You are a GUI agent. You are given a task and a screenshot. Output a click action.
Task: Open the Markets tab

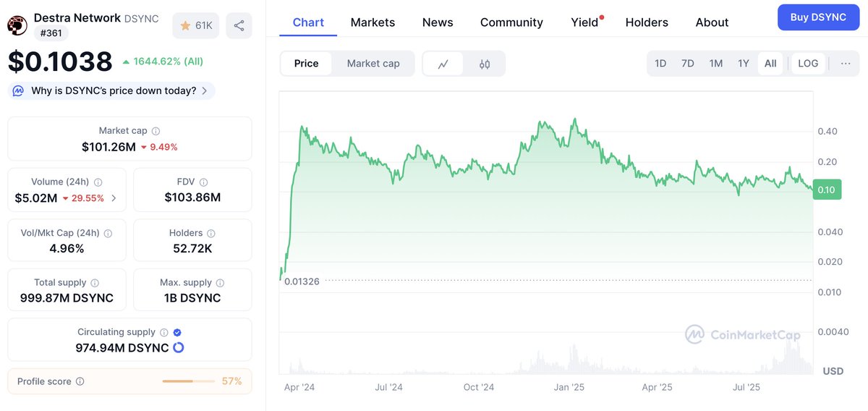[373, 22]
